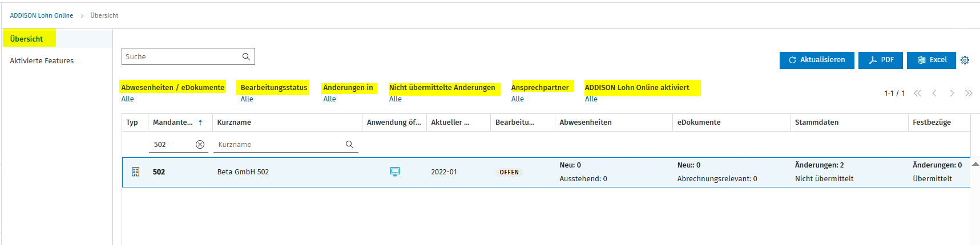
Task: Click Übermittelt in Festbezüge cell
Action: (932, 179)
